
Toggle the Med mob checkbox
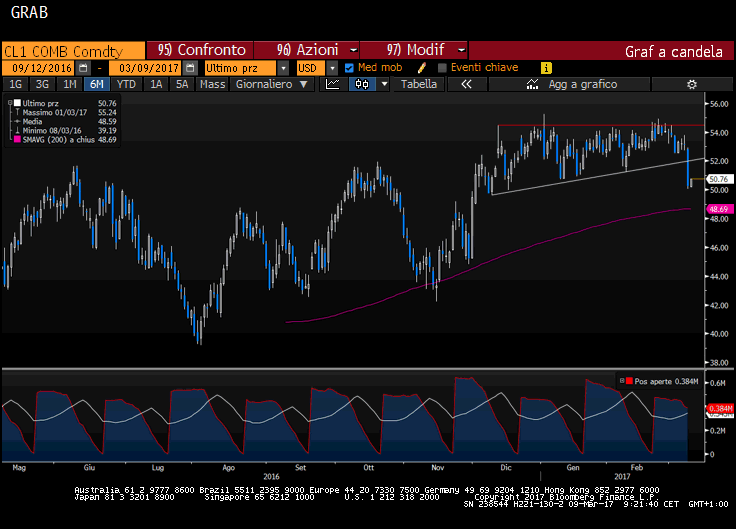tap(349, 68)
